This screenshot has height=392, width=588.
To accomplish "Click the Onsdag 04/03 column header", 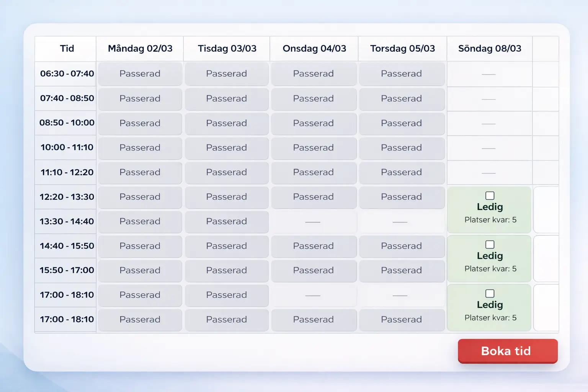I will click(314, 49).
